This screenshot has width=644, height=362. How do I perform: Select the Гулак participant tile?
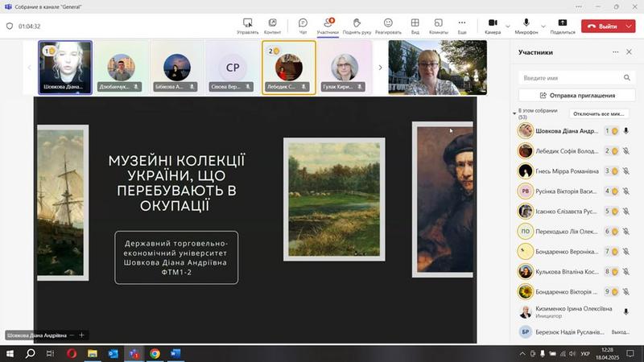(345, 68)
